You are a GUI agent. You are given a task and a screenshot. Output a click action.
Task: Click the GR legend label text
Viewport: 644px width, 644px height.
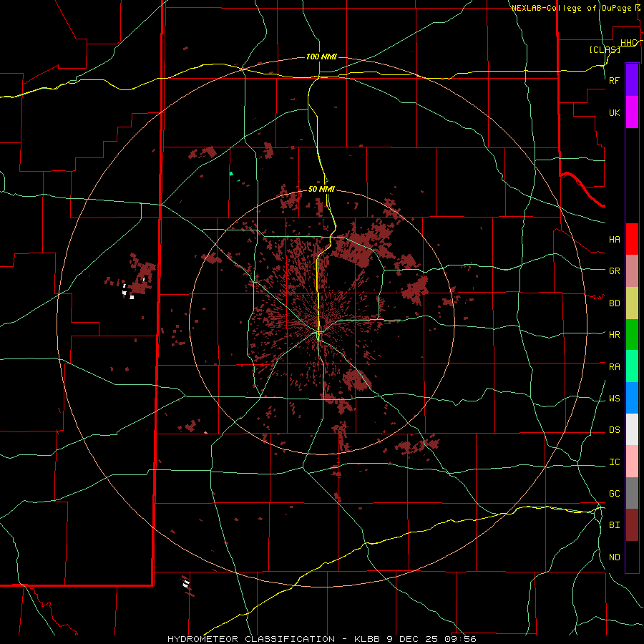pyautogui.click(x=614, y=271)
